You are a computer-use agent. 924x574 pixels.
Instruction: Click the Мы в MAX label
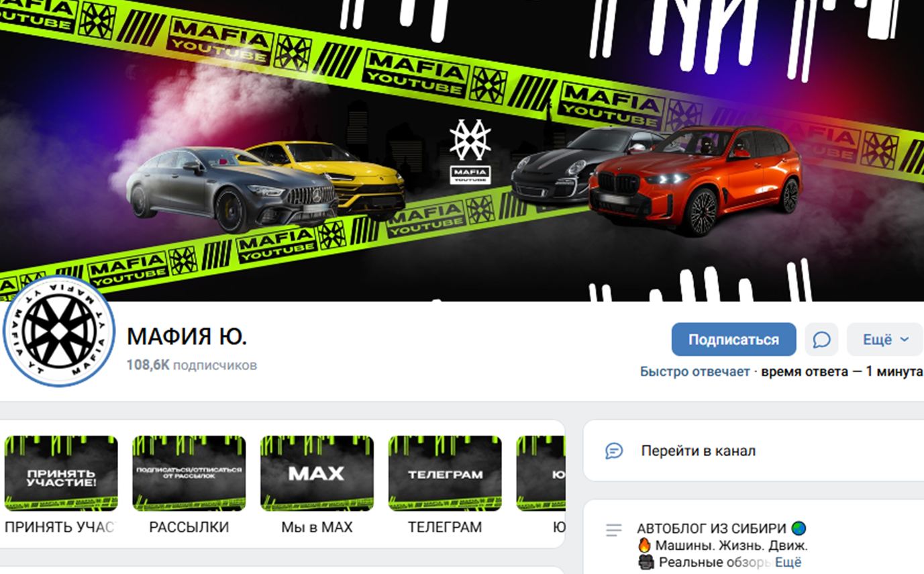tap(317, 528)
